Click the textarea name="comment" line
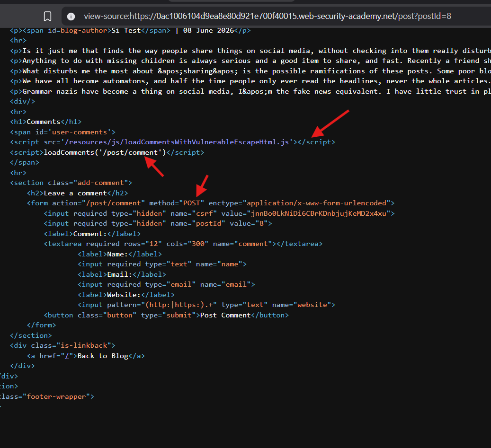This screenshot has height=448, width=491. click(x=183, y=244)
